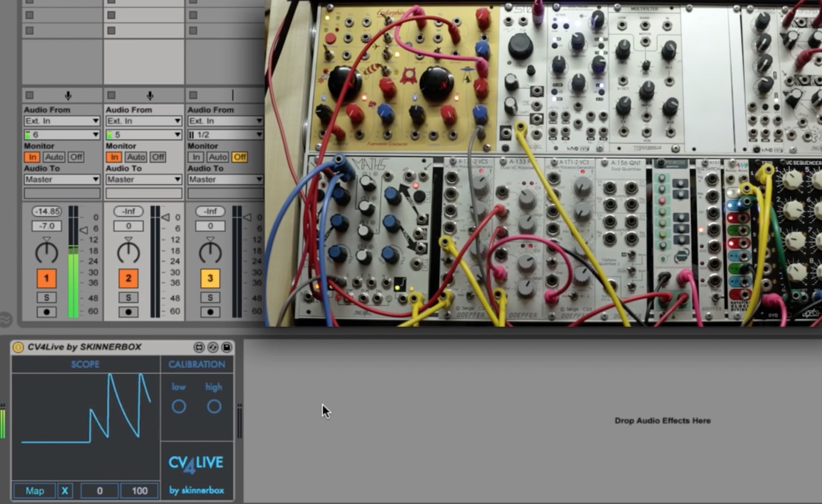822x504 pixels.
Task: Click the CV4Live hot-swap preset icon
Action: point(213,347)
